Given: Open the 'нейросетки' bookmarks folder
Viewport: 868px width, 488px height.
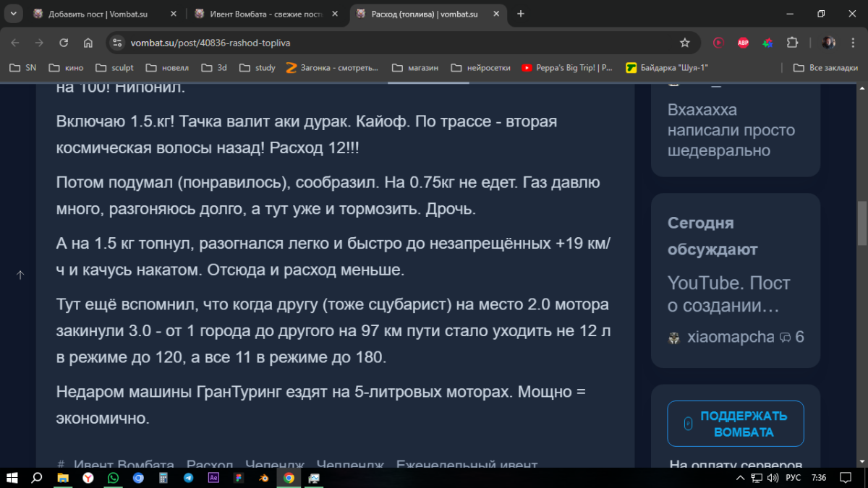Looking at the screenshot, I should 480,68.
